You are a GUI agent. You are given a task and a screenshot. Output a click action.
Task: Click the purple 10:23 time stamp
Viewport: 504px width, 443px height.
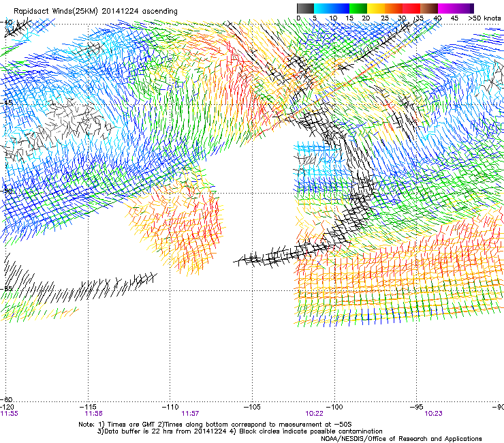(433, 414)
